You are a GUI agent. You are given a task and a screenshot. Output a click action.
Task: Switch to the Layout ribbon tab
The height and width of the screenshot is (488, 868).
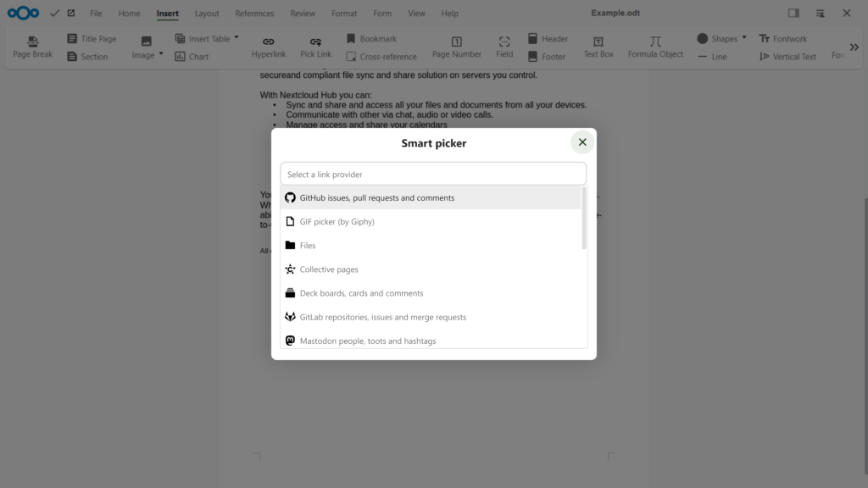(206, 13)
